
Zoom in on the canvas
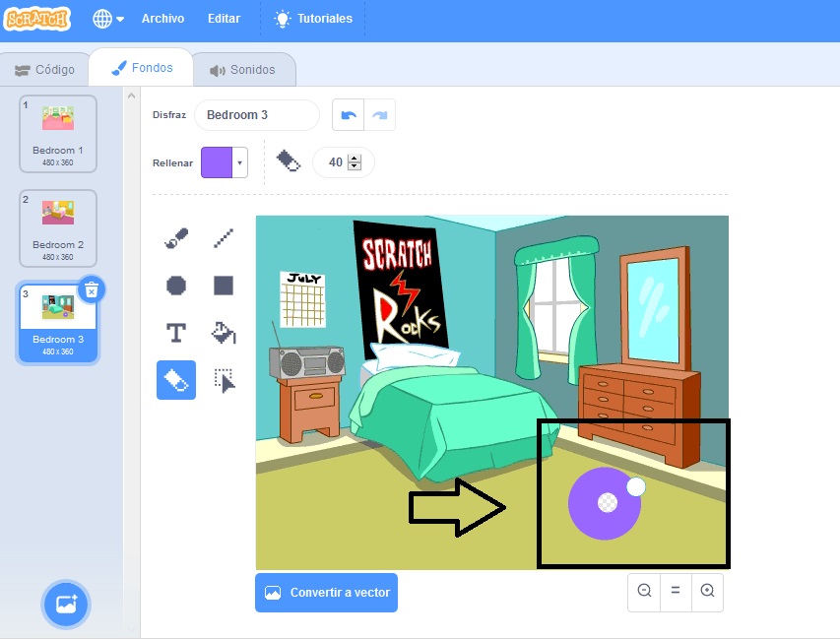click(707, 591)
